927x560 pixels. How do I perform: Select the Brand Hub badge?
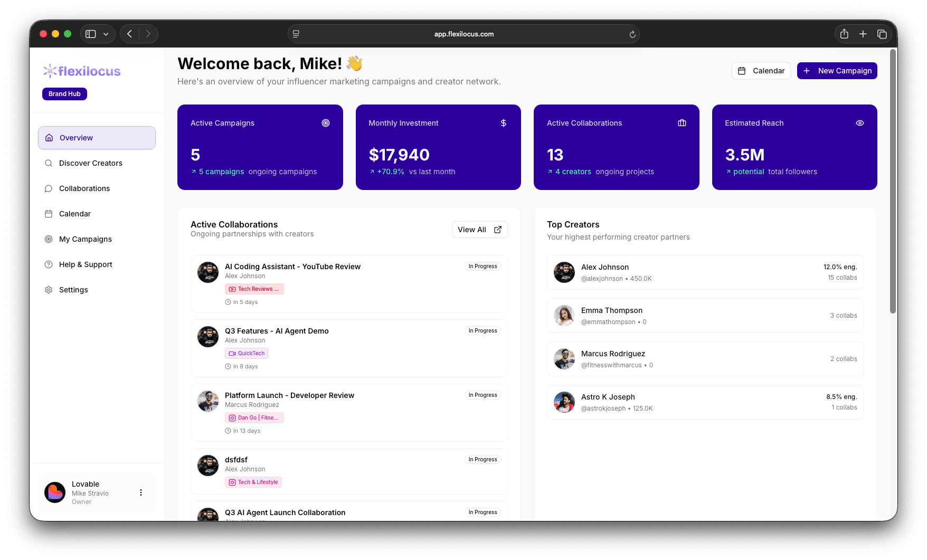64,93
